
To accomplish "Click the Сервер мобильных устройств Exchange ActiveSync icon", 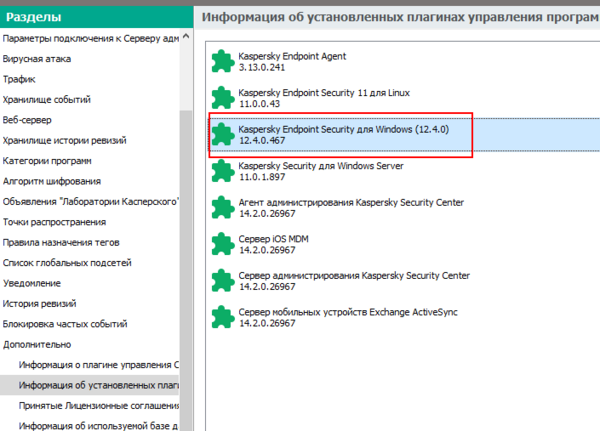I will tap(223, 317).
